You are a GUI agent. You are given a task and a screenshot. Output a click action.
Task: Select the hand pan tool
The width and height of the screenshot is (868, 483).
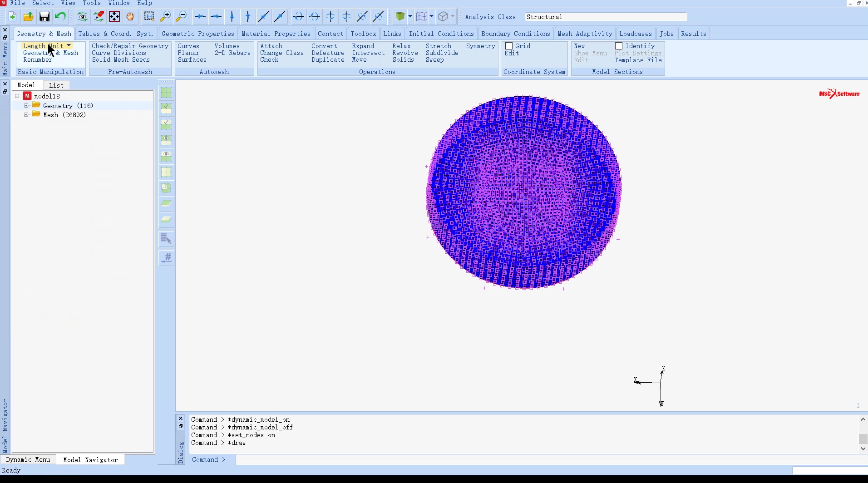pyautogui.click(x=130, y=17)
